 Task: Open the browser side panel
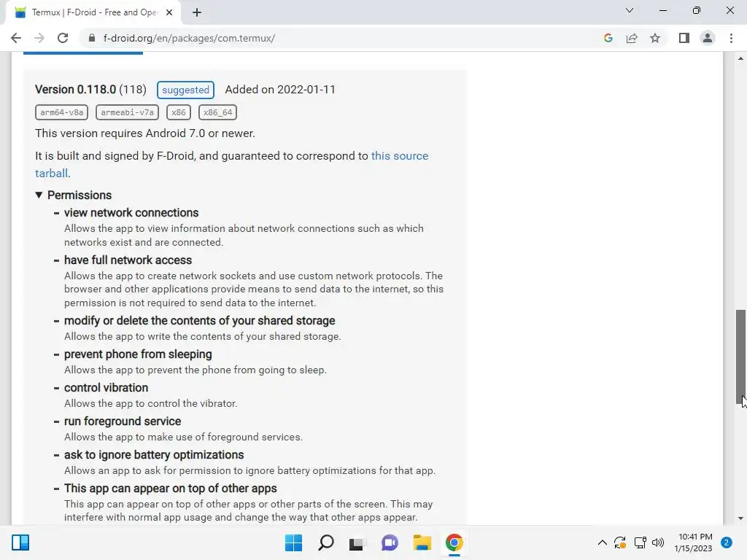coord(684,38)
